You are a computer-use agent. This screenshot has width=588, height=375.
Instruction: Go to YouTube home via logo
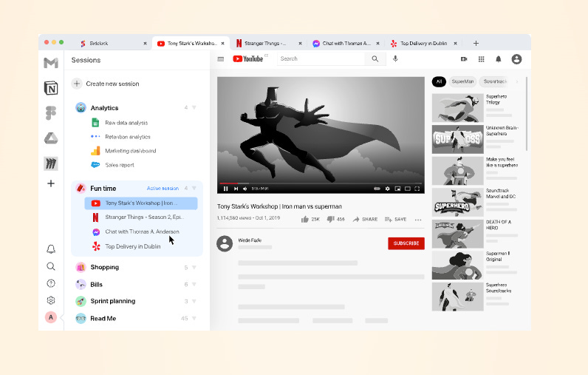tap(248, 59)
